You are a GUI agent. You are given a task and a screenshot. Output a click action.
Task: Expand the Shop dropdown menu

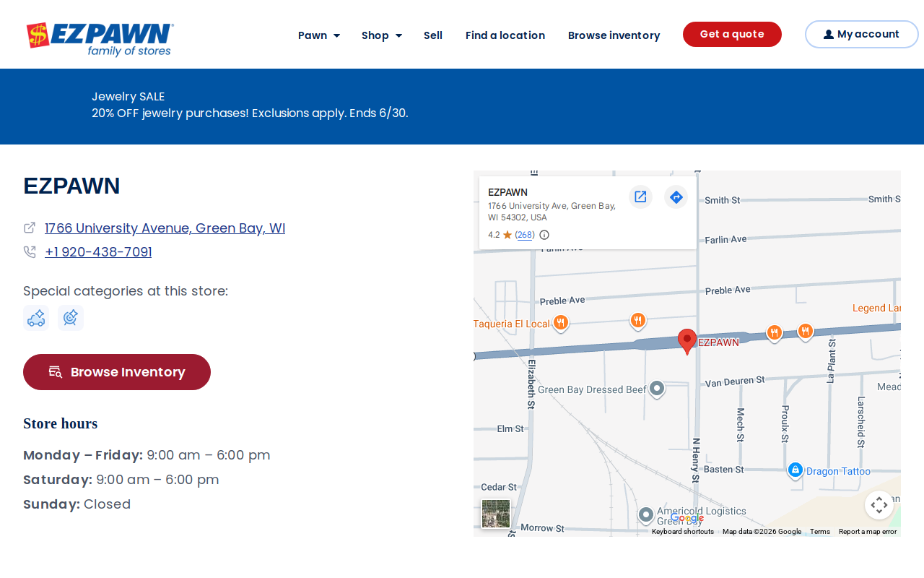pos(382,35)
